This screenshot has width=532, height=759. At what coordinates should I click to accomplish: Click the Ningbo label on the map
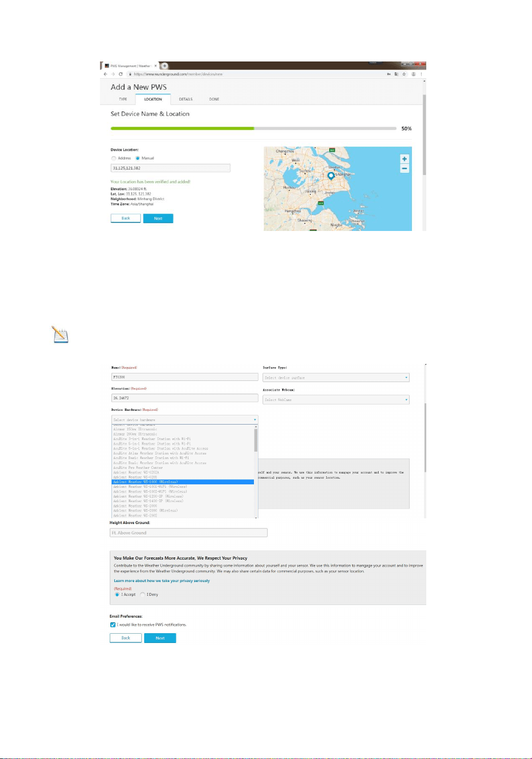pos(336,225)
